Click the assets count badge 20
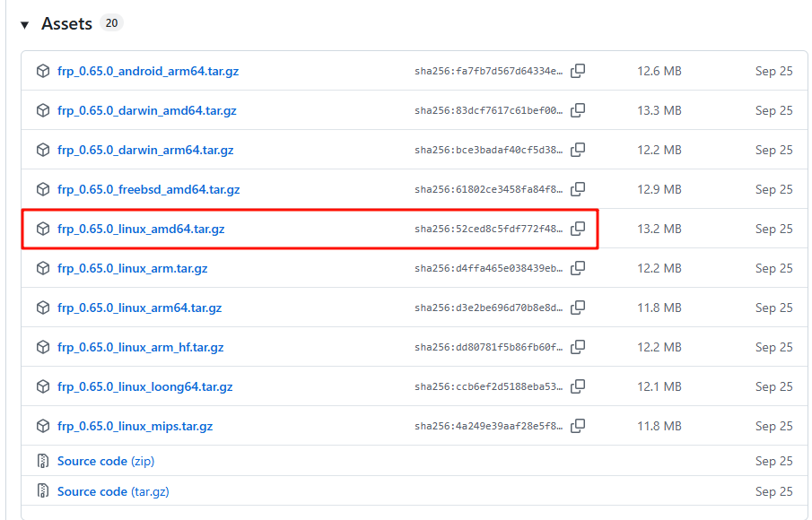The width and height of the screenshot is (812, 520). 111,23
